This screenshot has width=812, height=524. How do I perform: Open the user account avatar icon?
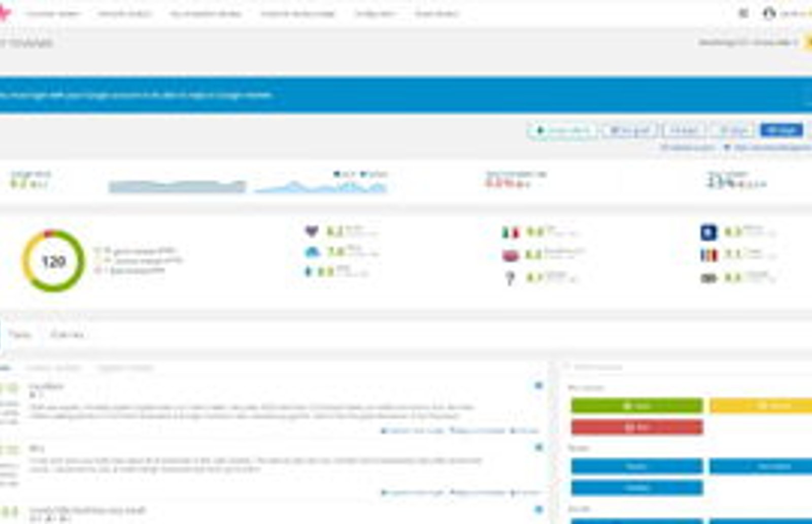point(769,13)
